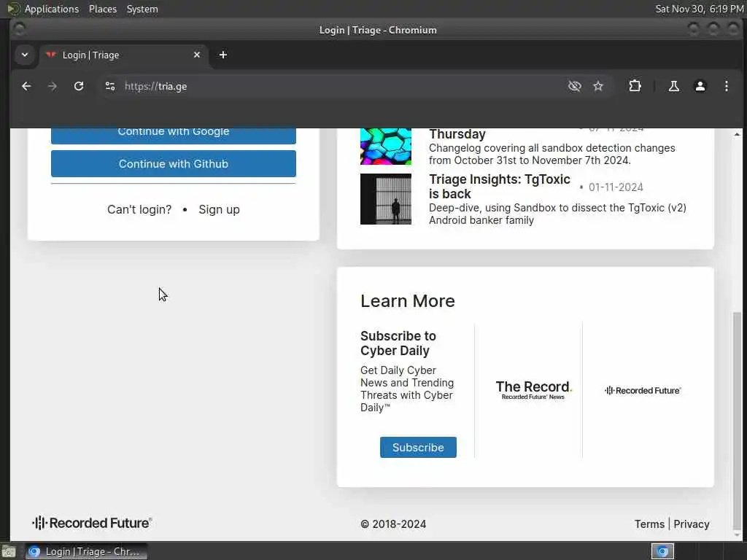Open Chrome Labs flask icon
The height and width of the screenshot is (560, 747).
pos(673,86)
